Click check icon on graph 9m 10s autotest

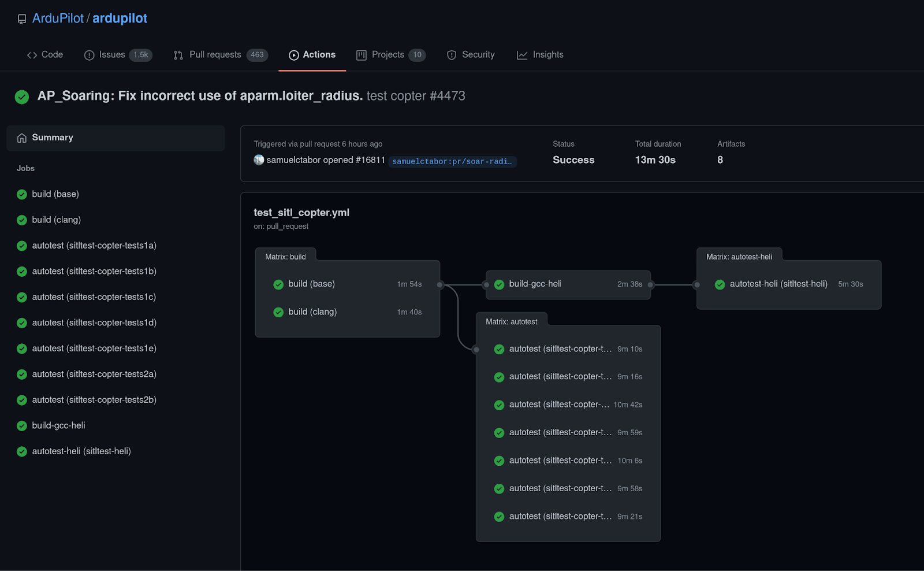(499, 349)
